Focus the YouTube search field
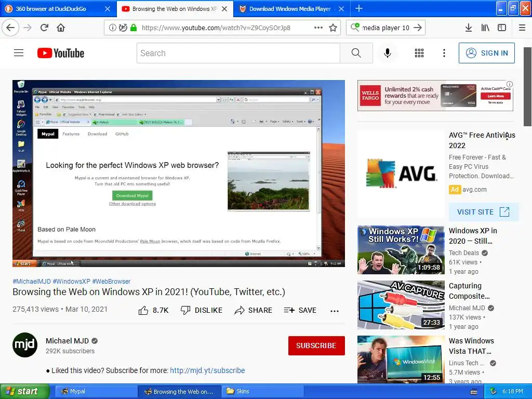Viewport: 532px width, 399px height. coord(238,53)
